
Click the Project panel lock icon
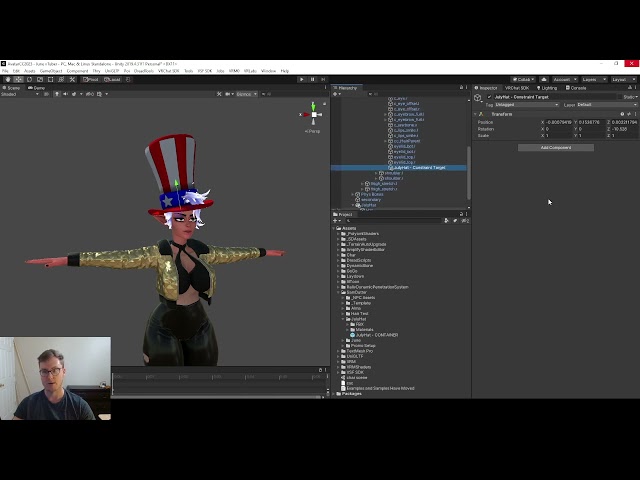tap(462, 214)
